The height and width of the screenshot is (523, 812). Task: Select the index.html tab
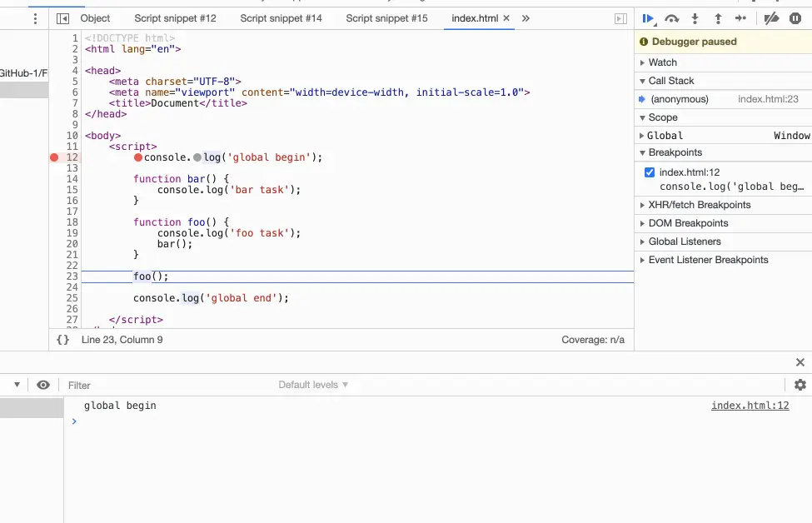click(x=475, y=18)
